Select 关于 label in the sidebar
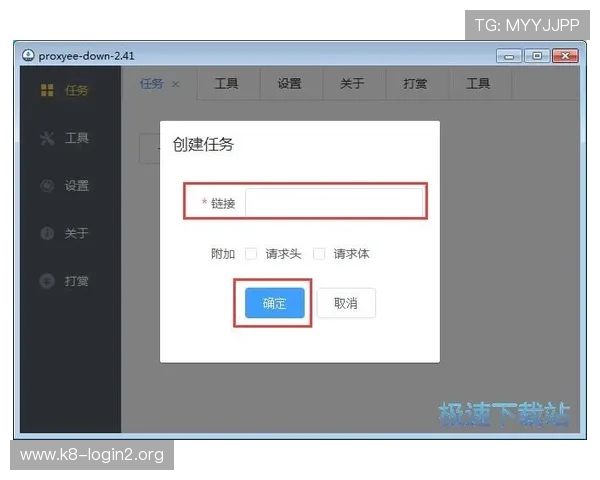 click(77, 233)
